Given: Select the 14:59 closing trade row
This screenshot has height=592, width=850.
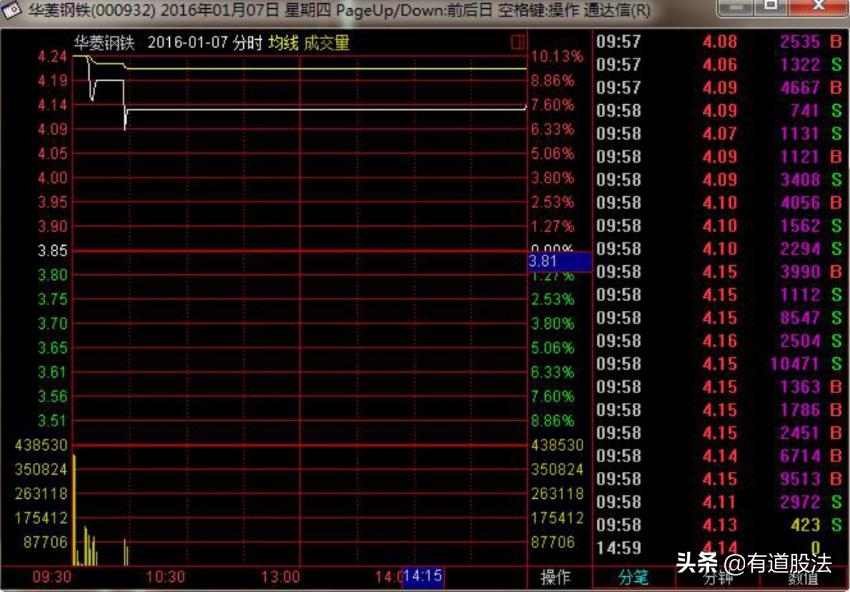Looking at the screenshot, I should pyautogui.click(x=720, y=548).
